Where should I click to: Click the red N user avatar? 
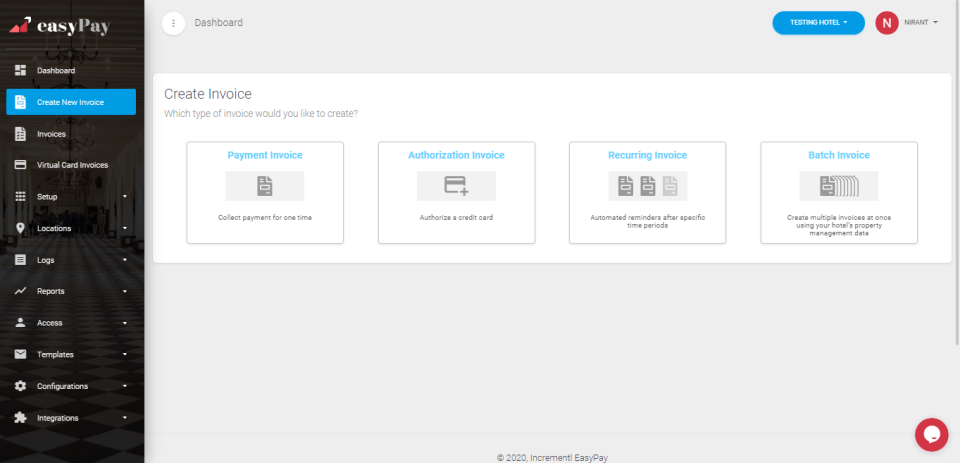pyautogui.click(x=887, y=23)
